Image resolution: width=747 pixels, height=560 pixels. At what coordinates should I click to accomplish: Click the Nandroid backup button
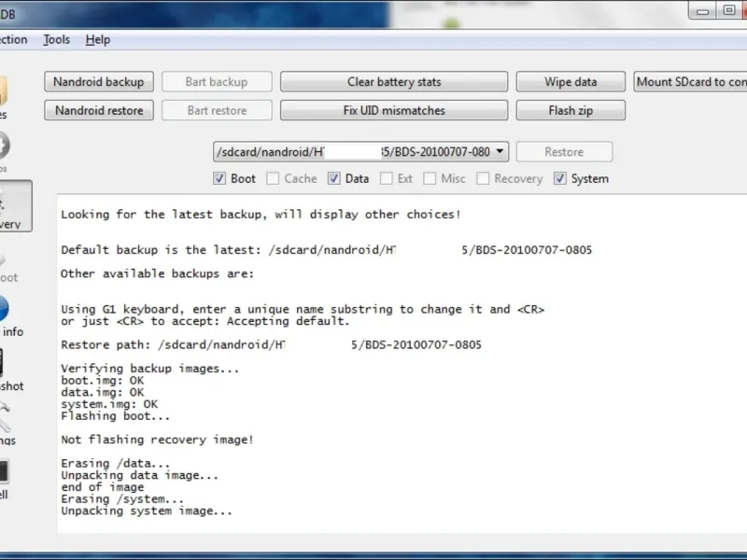point(99,82)
